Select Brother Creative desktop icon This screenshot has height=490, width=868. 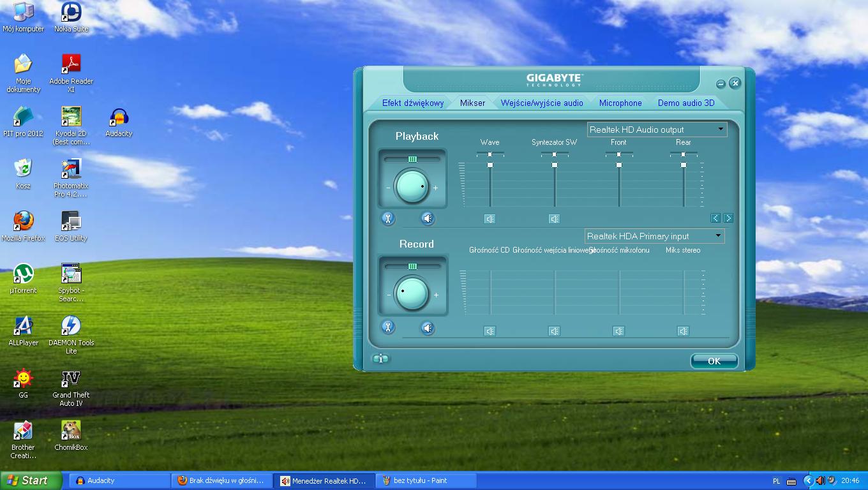24,440
